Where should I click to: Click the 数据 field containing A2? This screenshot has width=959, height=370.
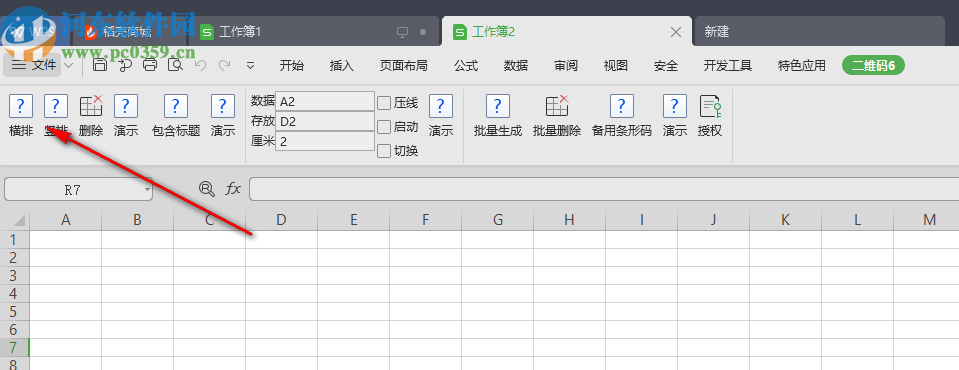pos(325,102)
